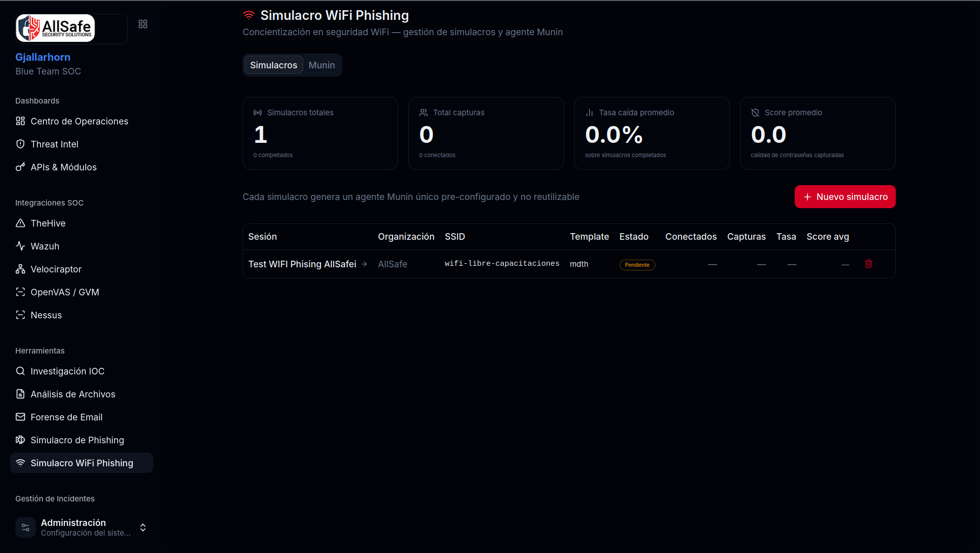Open Centro de Operaciones in sidebar
The image size is (980, 553).
pos(82,121)
